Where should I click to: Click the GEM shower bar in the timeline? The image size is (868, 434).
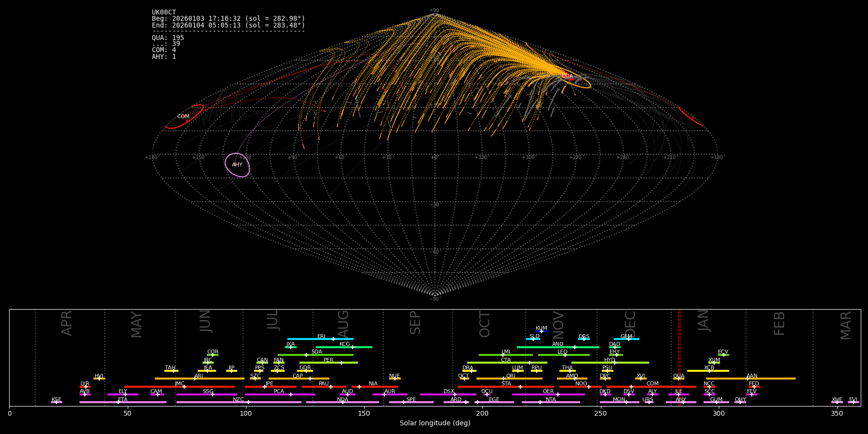[626, 339]
